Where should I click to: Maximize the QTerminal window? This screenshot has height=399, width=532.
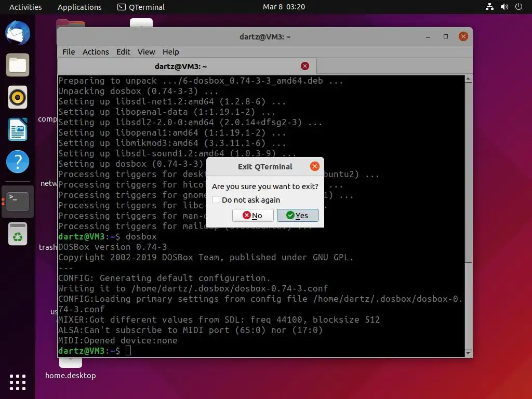coord(446,37)
